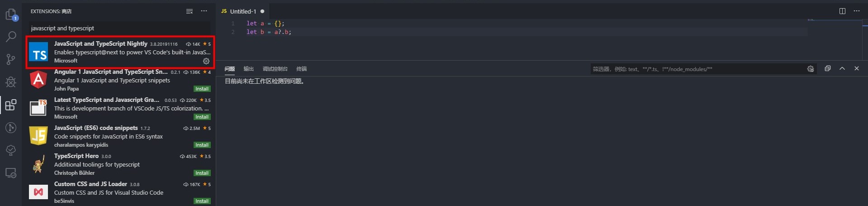Image resolution: width=868 pixels, height=206 pixels.
Task: Install the TypeScript Hero extension
Action: click(x=202, y=173)
